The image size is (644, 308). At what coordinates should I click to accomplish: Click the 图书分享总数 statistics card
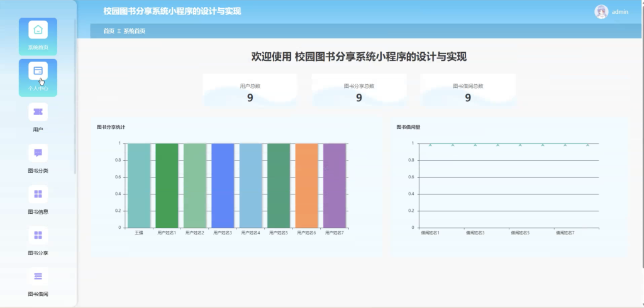359,91
